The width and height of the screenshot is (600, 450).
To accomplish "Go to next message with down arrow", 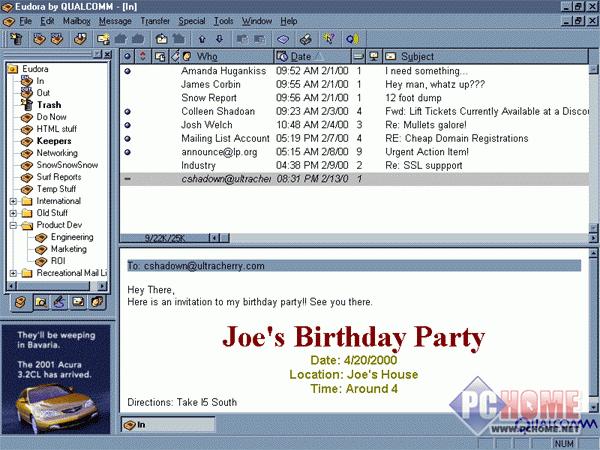I will tap(220, 39).
